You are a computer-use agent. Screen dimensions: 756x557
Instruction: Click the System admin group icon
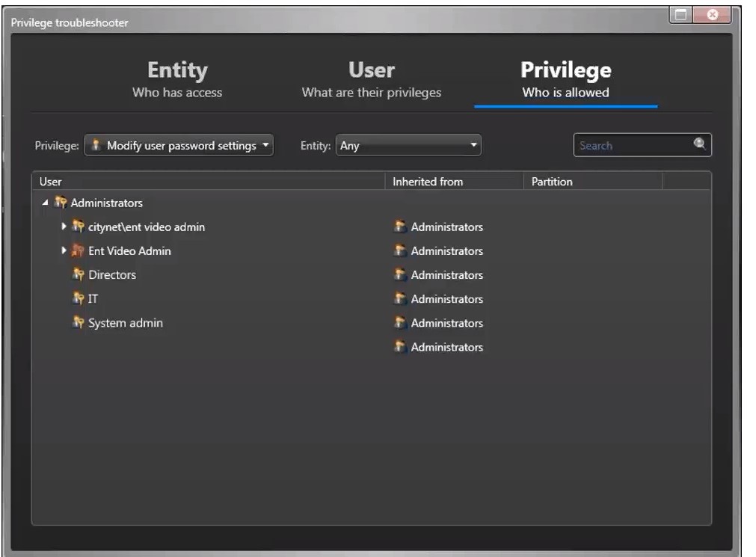pos(79,323)
